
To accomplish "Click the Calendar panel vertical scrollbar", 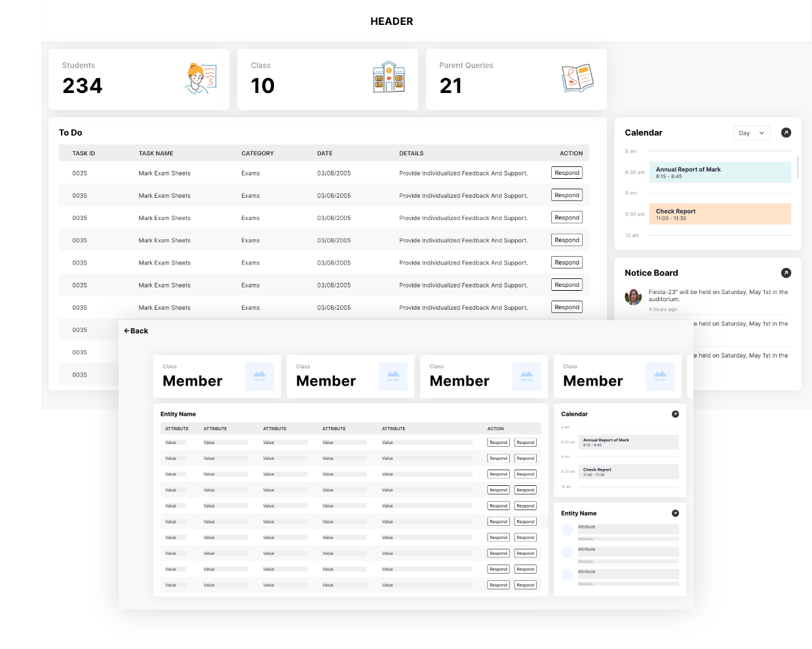I will (798, 167).
